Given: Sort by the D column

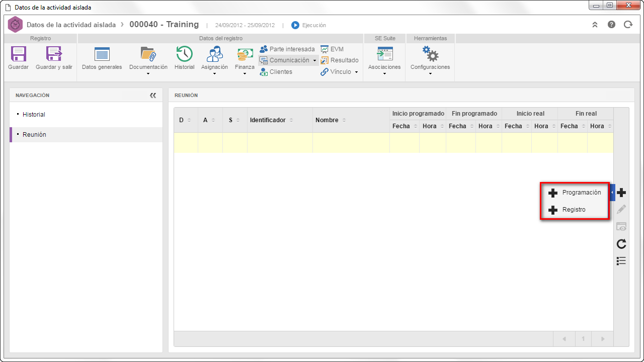Looking at the screenshot, I should click(186, 120).
